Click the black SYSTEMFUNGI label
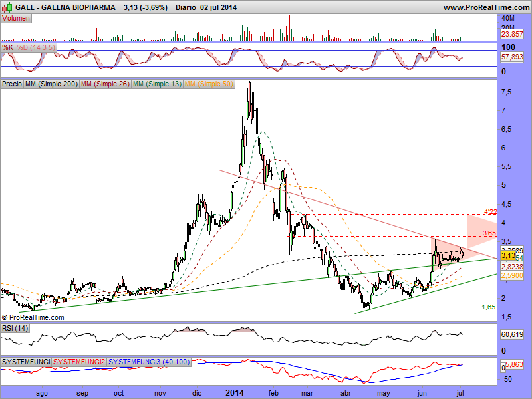The image size is (532, 399). (26, 362)
